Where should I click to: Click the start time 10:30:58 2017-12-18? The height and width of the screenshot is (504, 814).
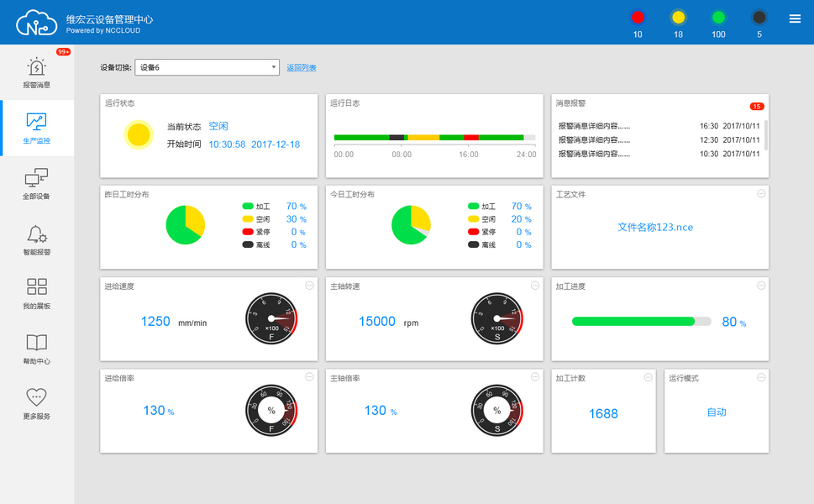pyautogui.click(x=255, y=144)
